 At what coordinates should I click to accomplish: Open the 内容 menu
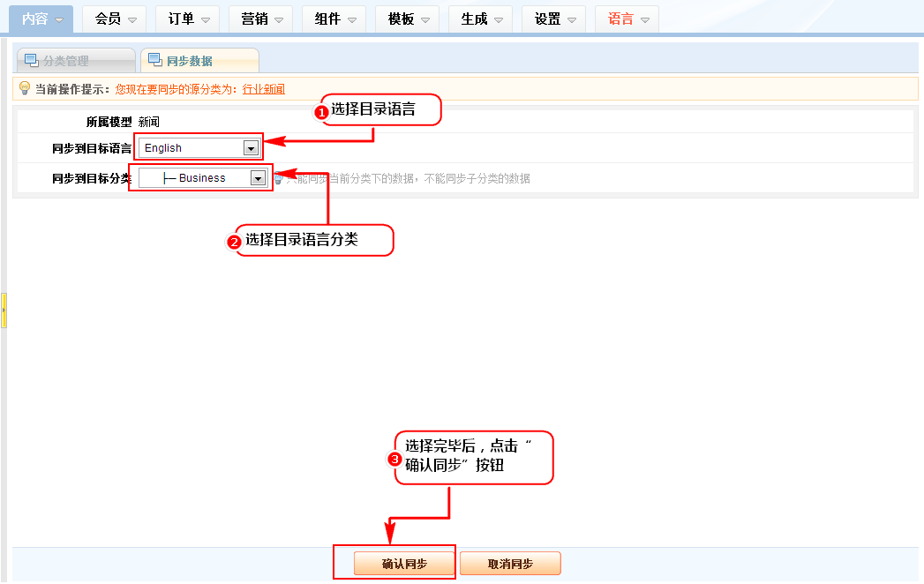[41, 19]
